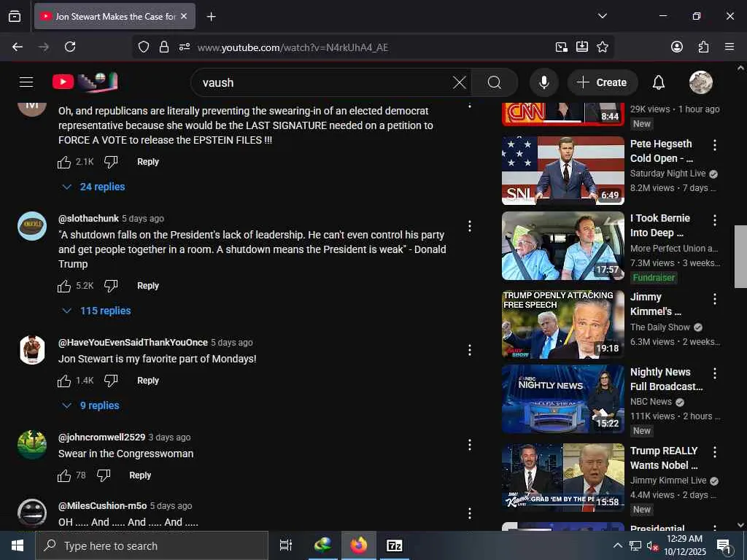
Task: Open the YouTube guide hamburger menu
Action: (x=26, y=82)
